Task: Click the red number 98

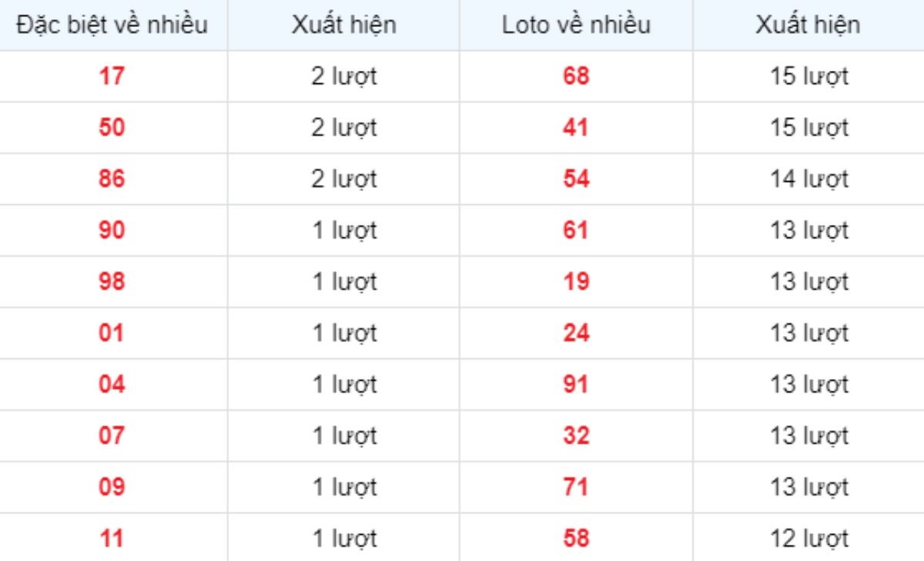Action: (112, 281)
